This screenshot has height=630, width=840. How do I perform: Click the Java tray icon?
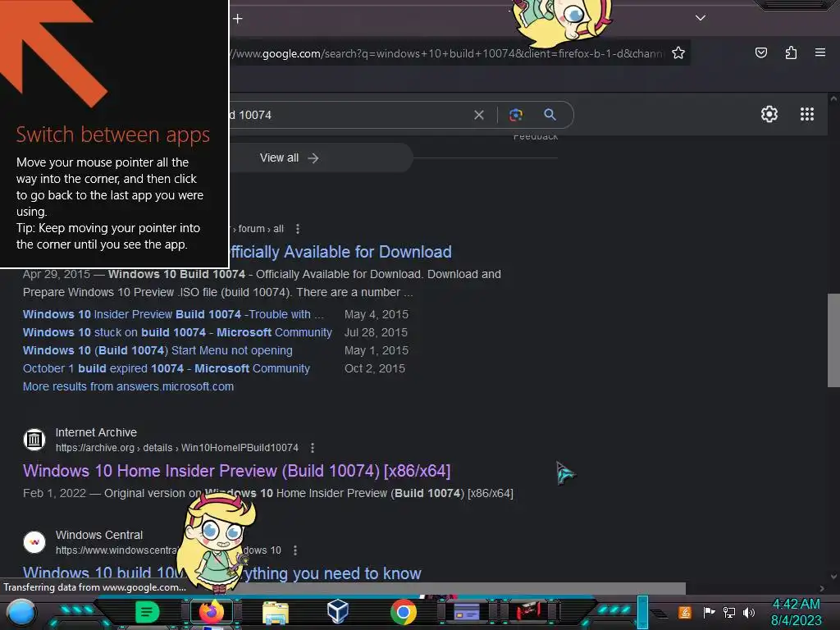(685, 612)
